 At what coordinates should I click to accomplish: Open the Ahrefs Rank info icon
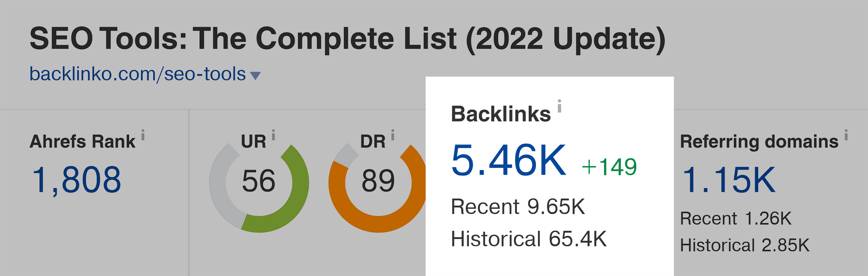[143, 135]
